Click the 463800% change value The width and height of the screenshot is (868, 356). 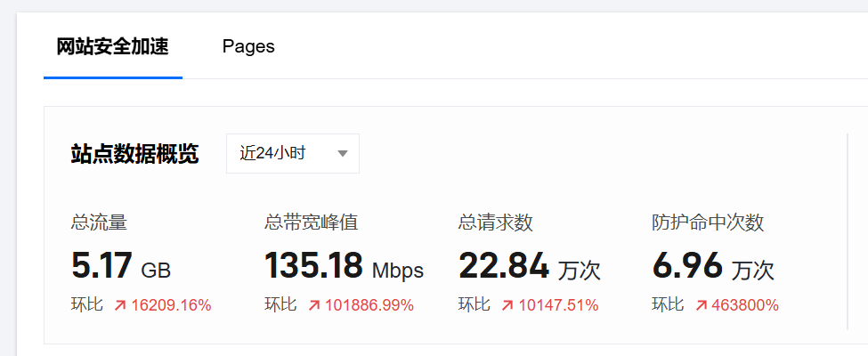(x=745, y=305)
